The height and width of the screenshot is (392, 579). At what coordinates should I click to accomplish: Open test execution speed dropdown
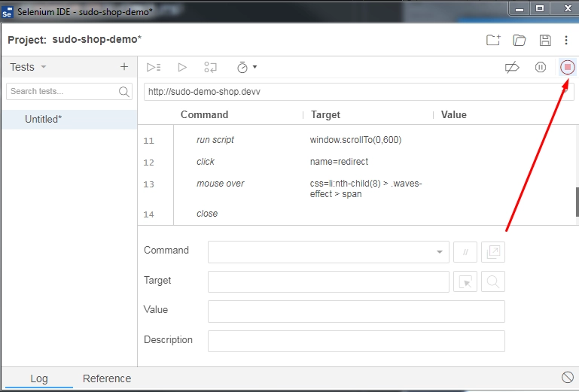(246, 67)
